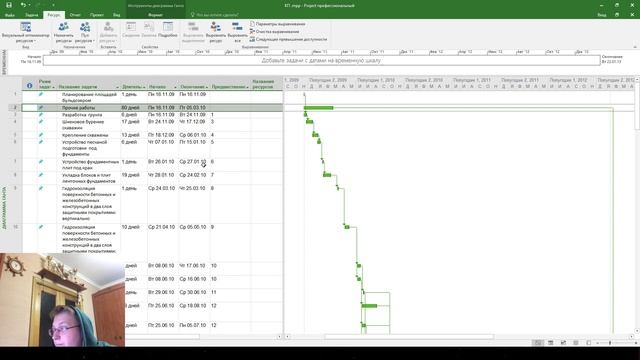Image resolution: width=640 pixels, height=360 pixels.
Task: Open the Visual Resource Optimizer (Визуальный оптимизатор ресурсов)
Action: pos(25,32)
